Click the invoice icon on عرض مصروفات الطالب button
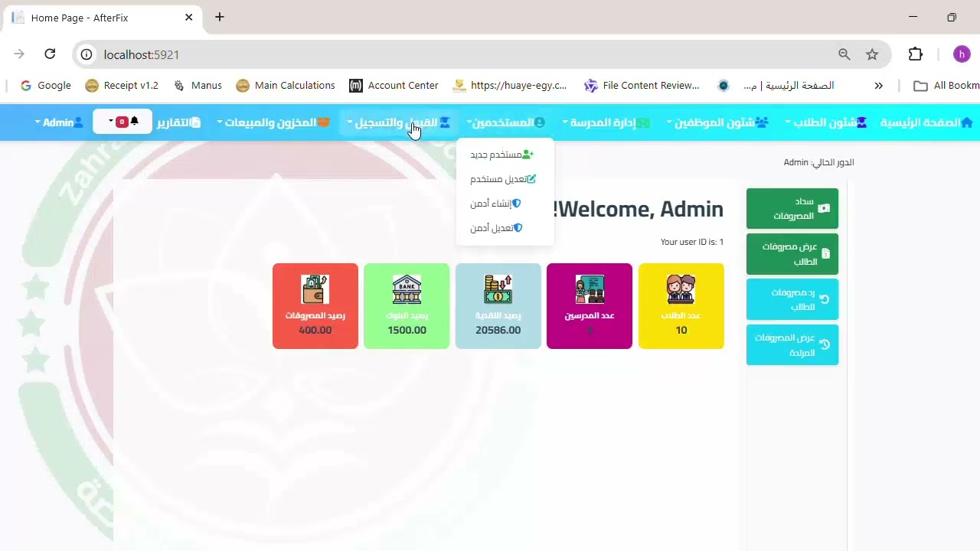 click(825, 254)
